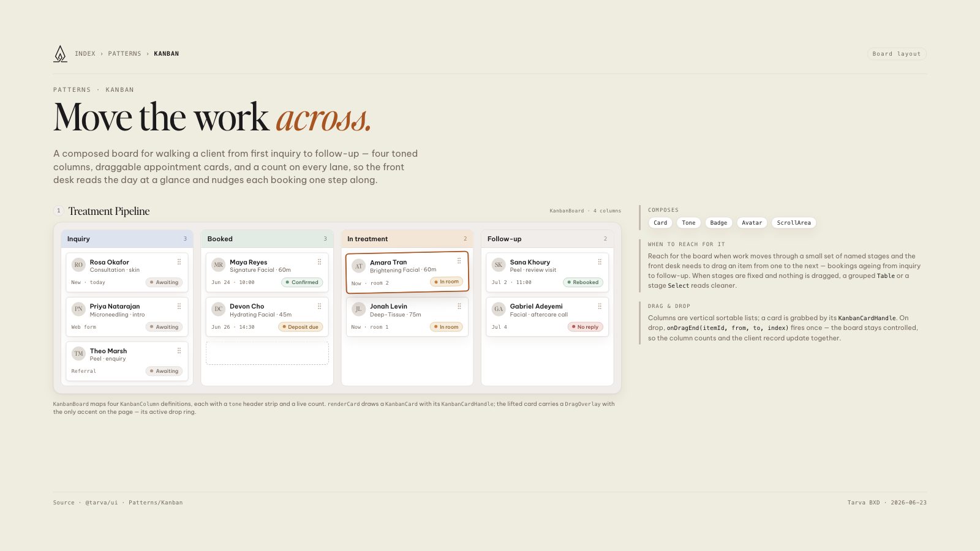Click Sana Khoury's SK avatar

(499, 265)
